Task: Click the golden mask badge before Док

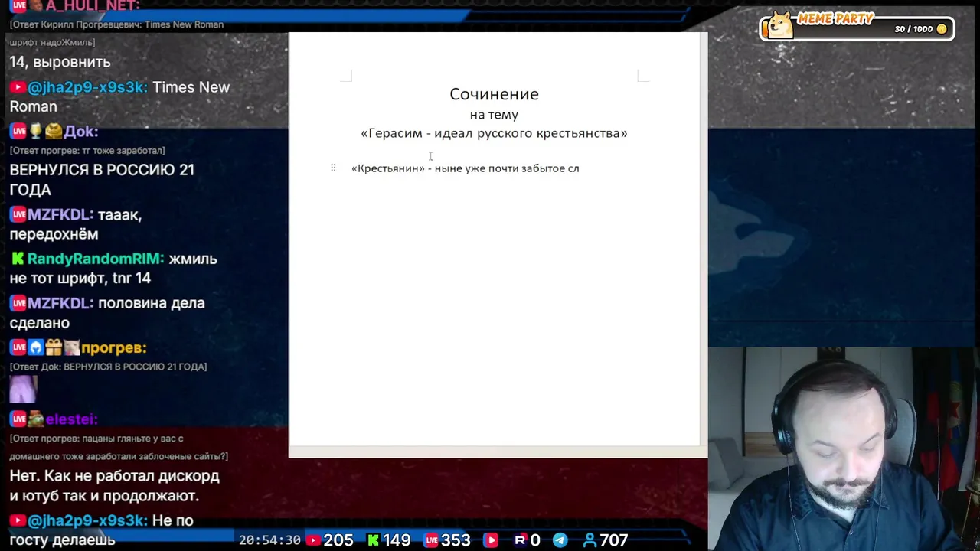Action: tap(53, 132)
